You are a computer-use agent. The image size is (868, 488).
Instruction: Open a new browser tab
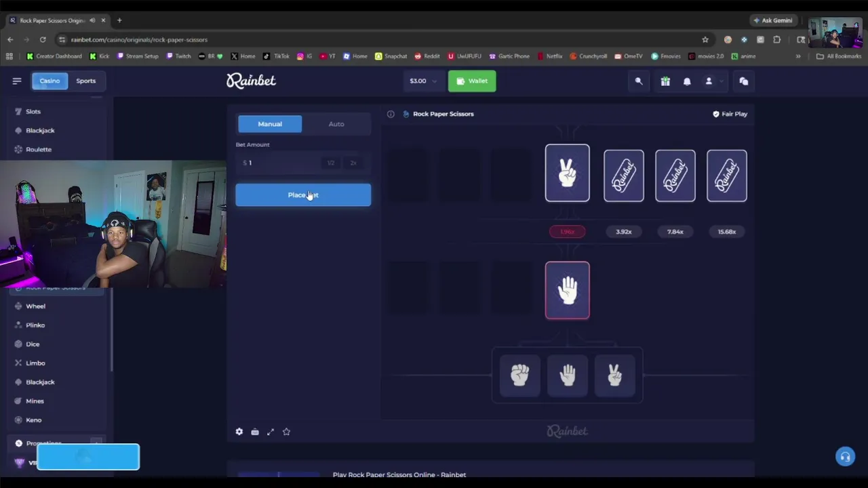tap(119, 20)
